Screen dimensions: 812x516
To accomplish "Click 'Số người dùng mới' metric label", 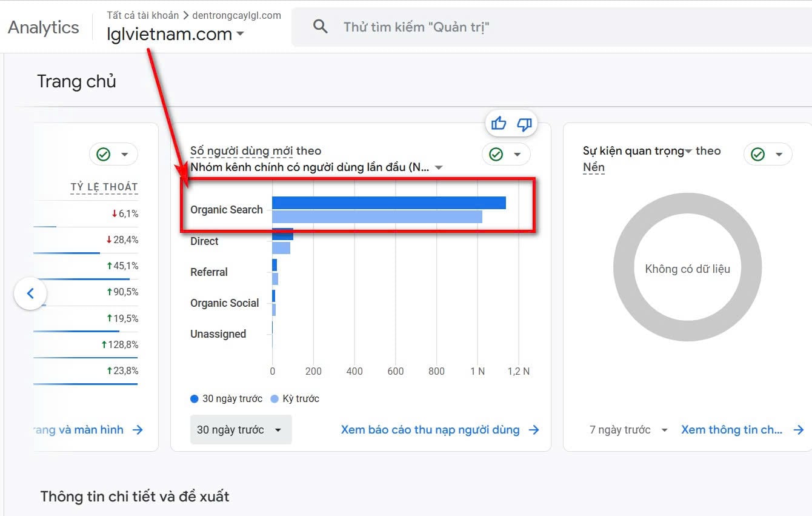I will coord(241,151).
